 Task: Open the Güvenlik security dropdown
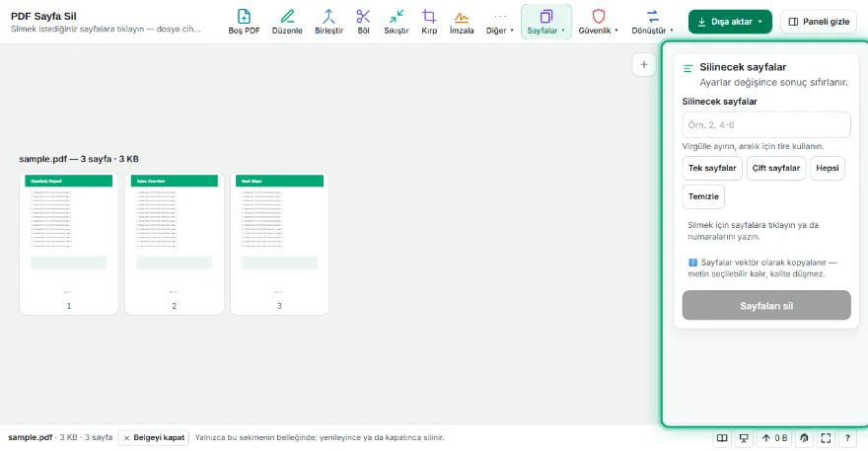point(598,22)
